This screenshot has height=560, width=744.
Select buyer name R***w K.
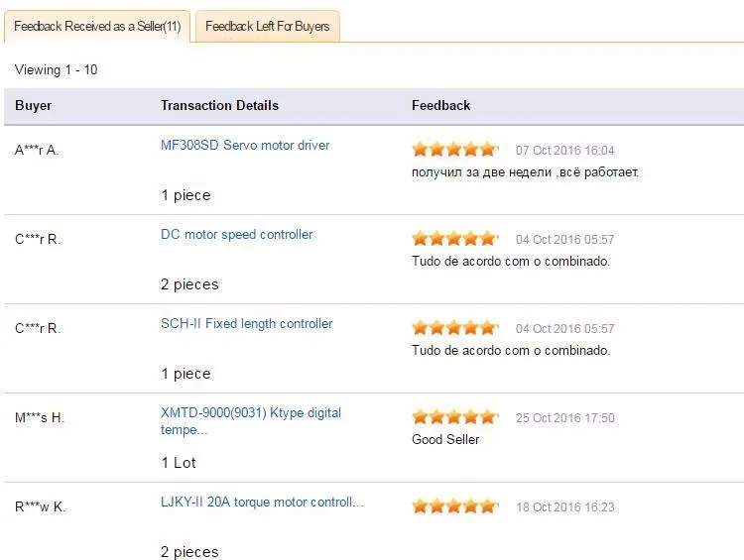coord(40,506)
